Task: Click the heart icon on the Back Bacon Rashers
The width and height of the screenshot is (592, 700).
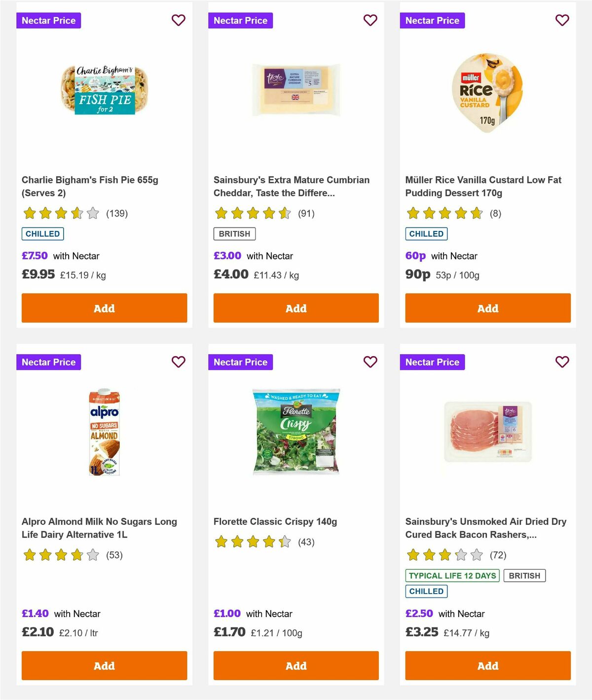Action: click(561, 362)
